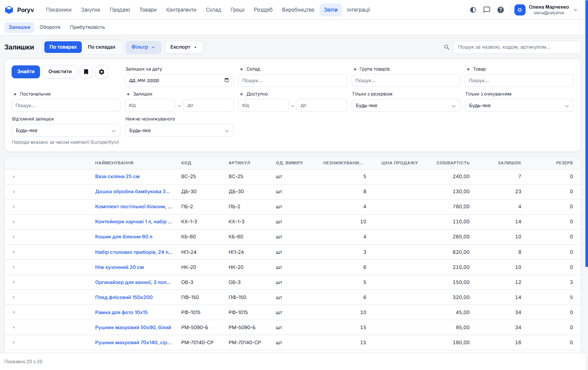Collapse the Фільтр panel
This screenshot has width=588, height=370.
coord(143,47)
